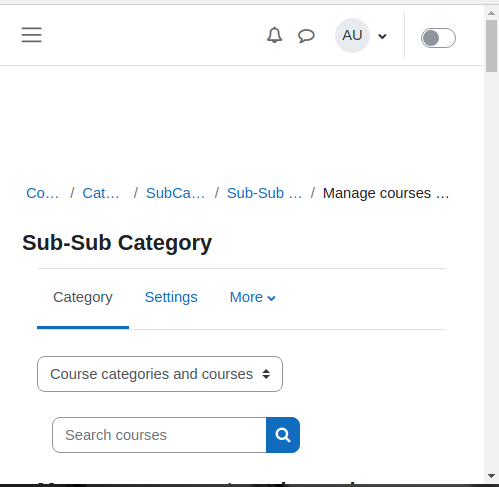Open the SubCa... breadcrumb link
The width and height of the screenshot is (499, 487).
click(x=175, y=193)
